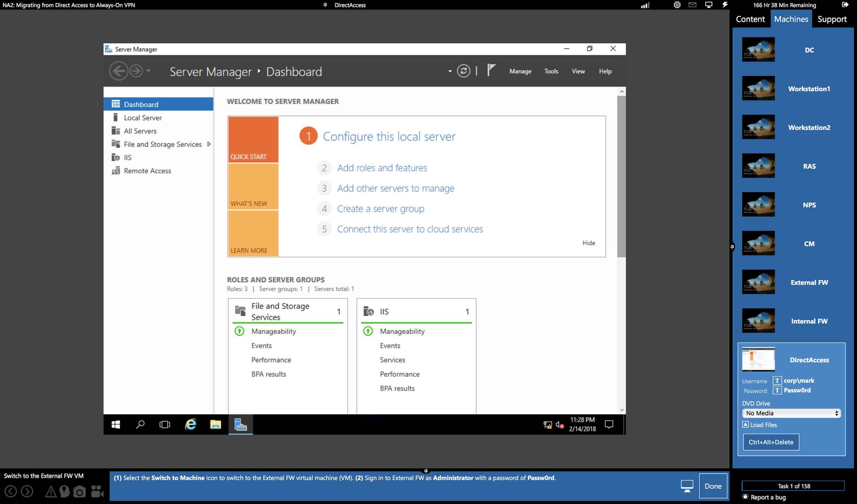Open the Help menu
This screenshot has height=504, width=857.
[605, 71]
